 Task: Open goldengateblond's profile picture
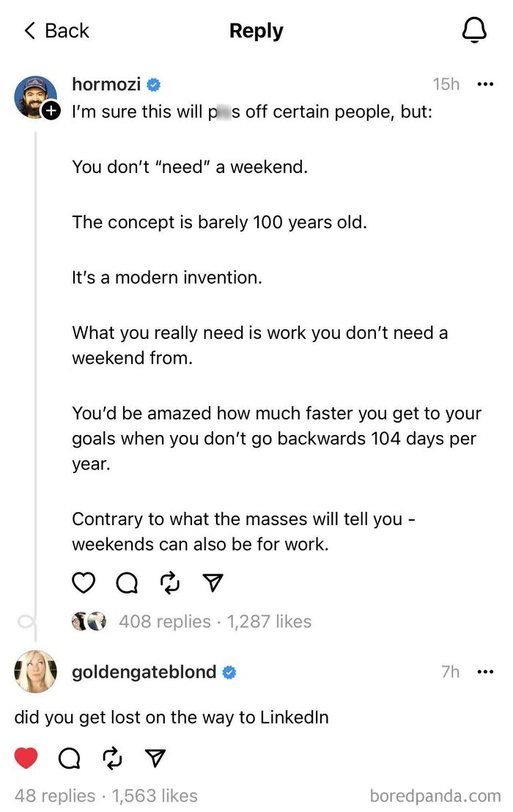pos(34,671)
